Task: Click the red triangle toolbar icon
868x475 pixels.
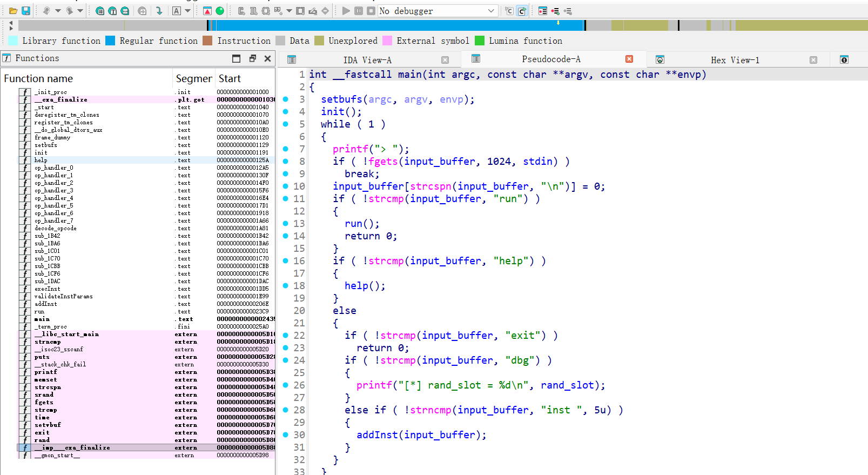Action: [x=207, y=11]
